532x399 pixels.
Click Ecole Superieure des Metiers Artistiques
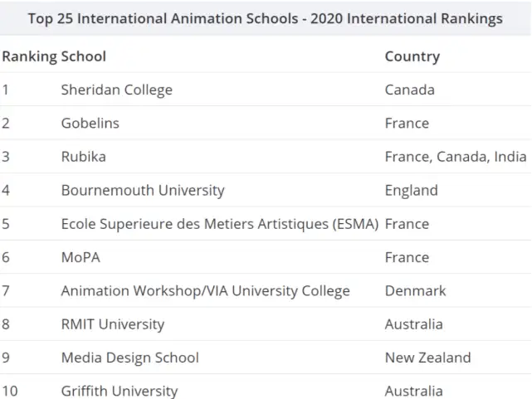219,224
